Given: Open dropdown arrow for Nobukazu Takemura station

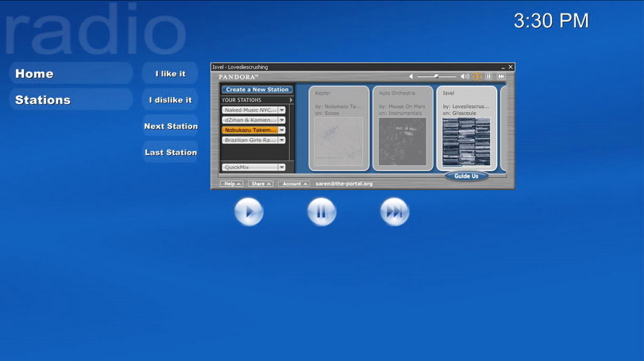Looking at the screenshot, I should 282,130.
